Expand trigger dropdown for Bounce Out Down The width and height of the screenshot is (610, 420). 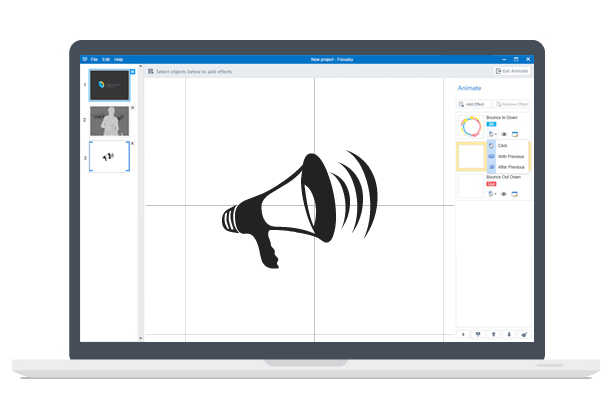[x=492, y=193]
